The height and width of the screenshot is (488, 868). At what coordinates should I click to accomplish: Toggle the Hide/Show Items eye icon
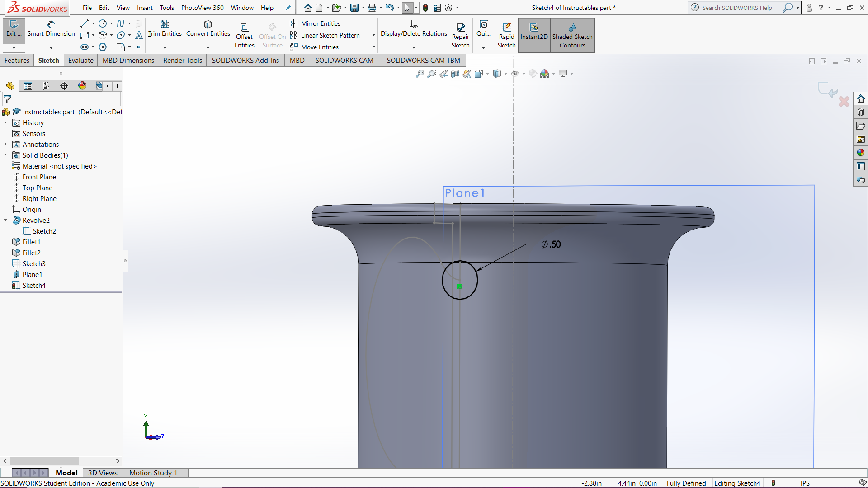(515, 73)
